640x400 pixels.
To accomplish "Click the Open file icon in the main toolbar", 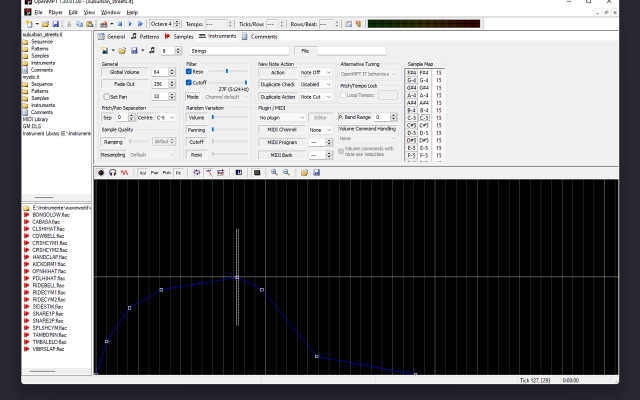I will [x=45, y=24].
